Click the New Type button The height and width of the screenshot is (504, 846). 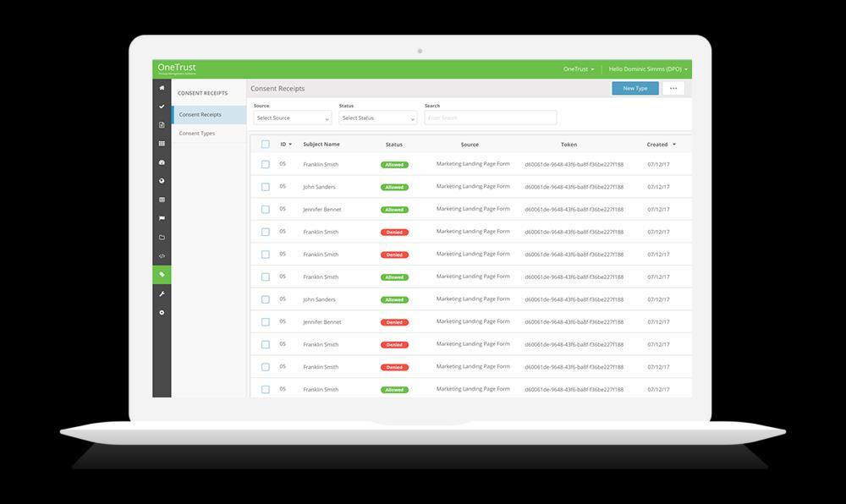635,89
